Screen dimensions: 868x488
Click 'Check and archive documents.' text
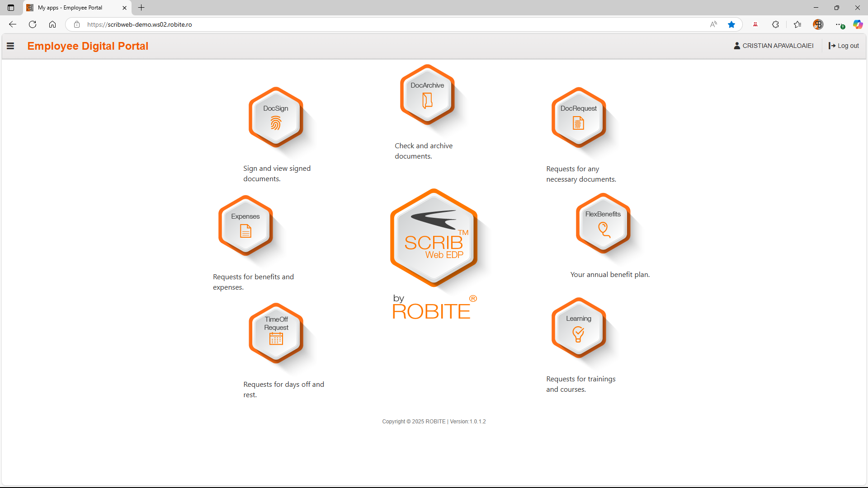pyautogui.click(x=424, y=151)
